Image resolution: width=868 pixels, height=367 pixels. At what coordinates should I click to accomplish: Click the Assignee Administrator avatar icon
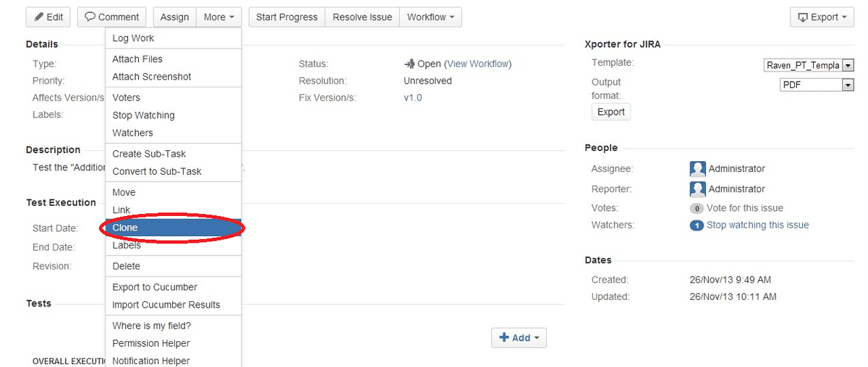coord(697,169)
